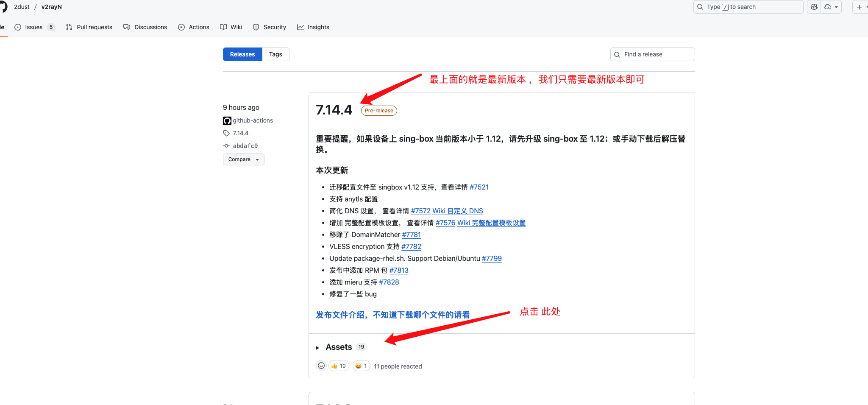The width and height of the screenshot is (868, 405).
Task: Click the 7.14.4 tag icon link
Action: point(240,133)
